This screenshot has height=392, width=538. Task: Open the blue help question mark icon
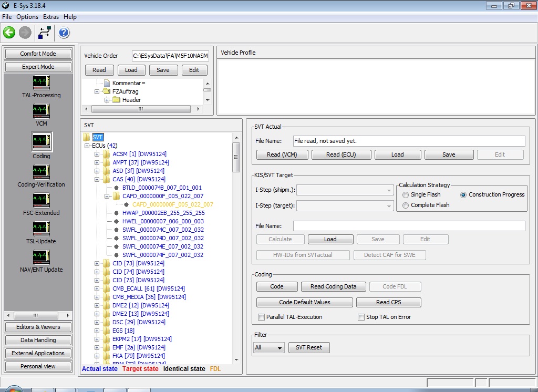point(64,33)
